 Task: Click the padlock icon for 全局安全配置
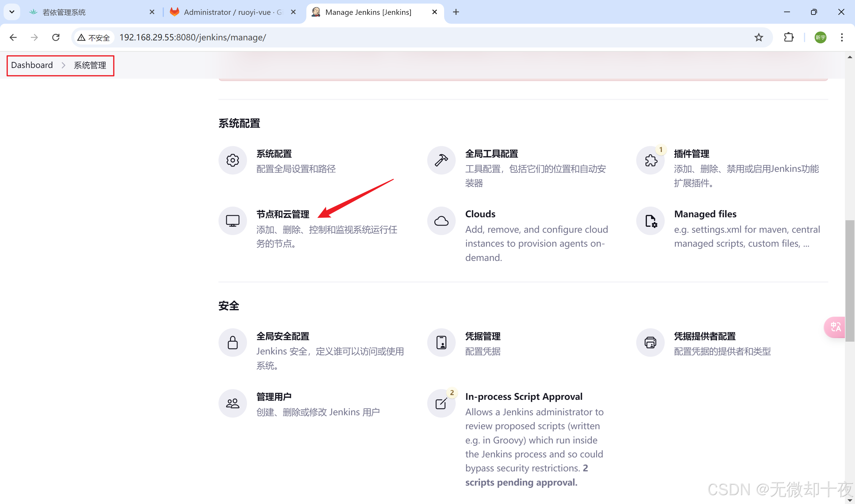(x=232, y=342)
